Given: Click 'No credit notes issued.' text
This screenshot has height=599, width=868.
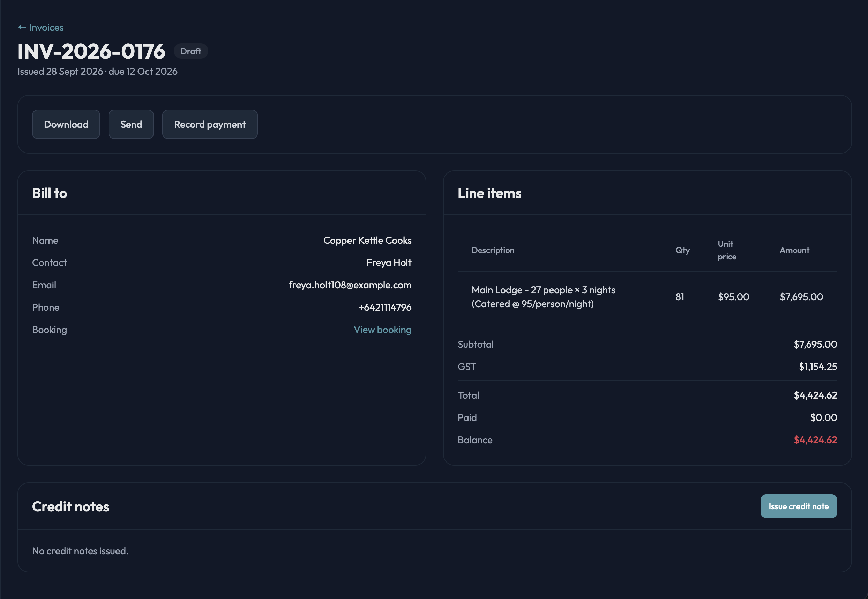Looking at the screenshot, I should tap(80, 551).
